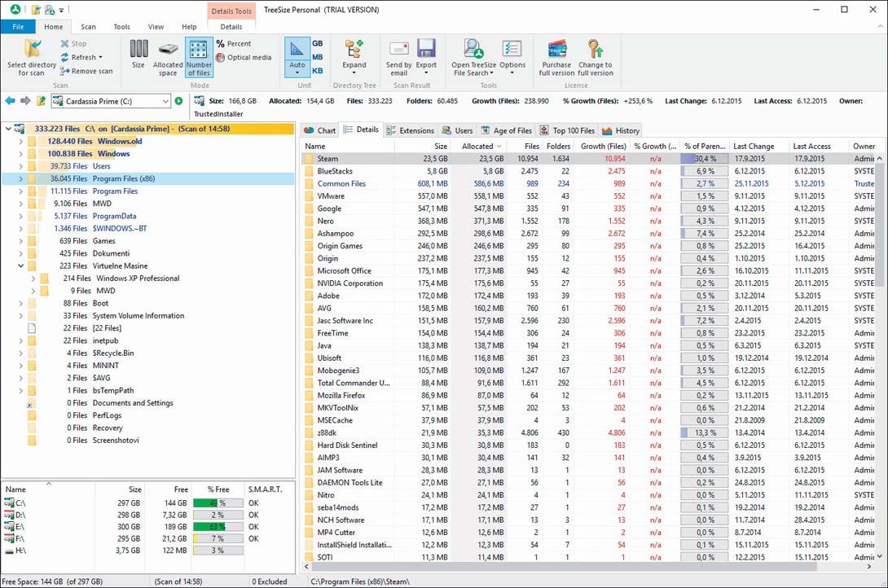Open the quick access toolbar dropdown
The width and height of the screenshot is (888, 588).
[61, 11]
